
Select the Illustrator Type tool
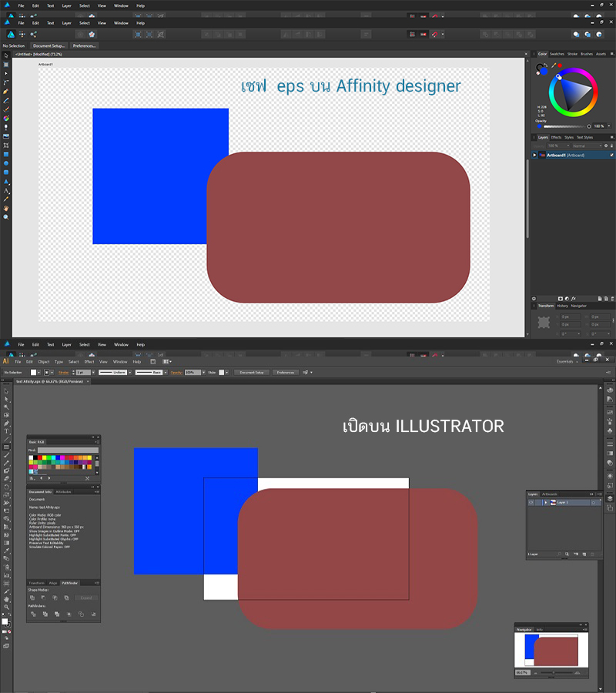pyautogui.click(x=6, y=431)
